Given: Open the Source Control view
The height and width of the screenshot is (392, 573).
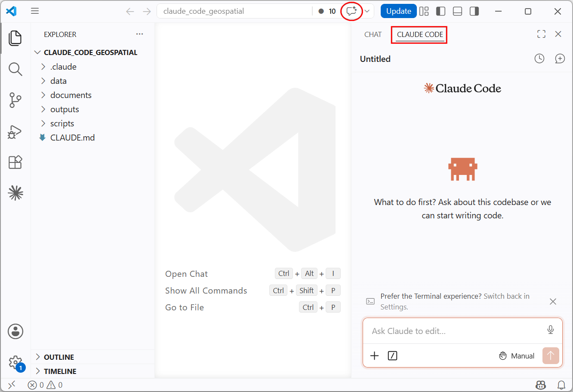Looking at the screenshot, I should tap(15, 100).
